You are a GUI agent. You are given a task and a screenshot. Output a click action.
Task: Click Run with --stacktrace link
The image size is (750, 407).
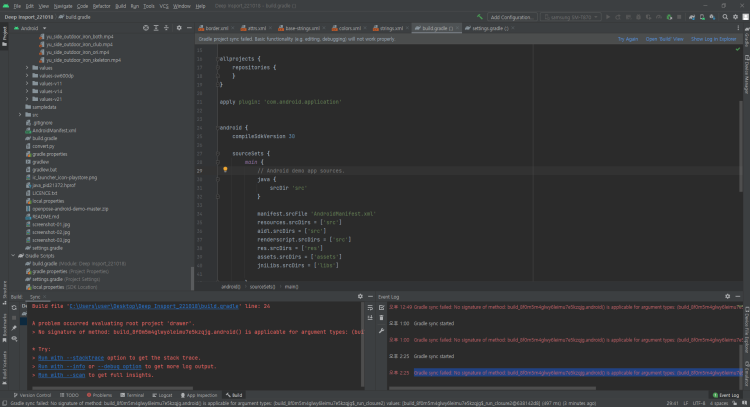[71, 358]
